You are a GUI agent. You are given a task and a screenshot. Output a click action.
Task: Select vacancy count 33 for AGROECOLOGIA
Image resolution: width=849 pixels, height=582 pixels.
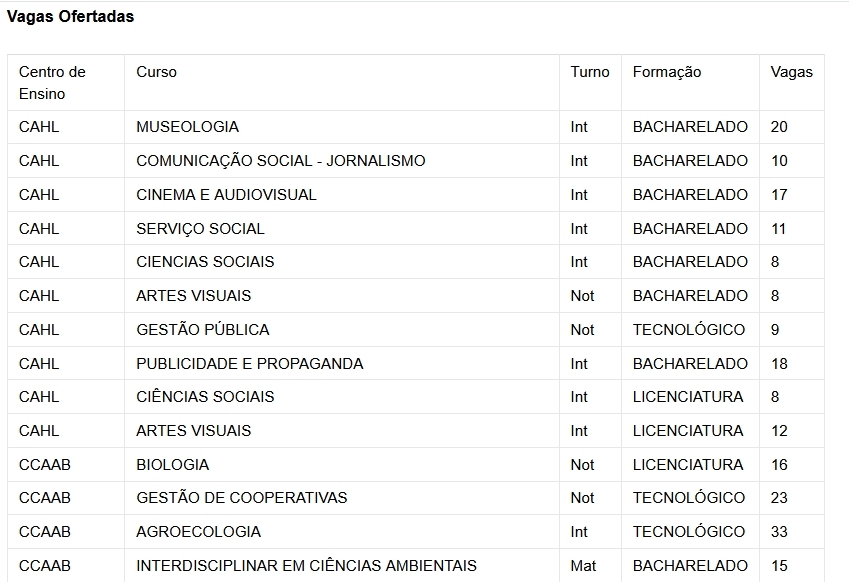[779, 532]
